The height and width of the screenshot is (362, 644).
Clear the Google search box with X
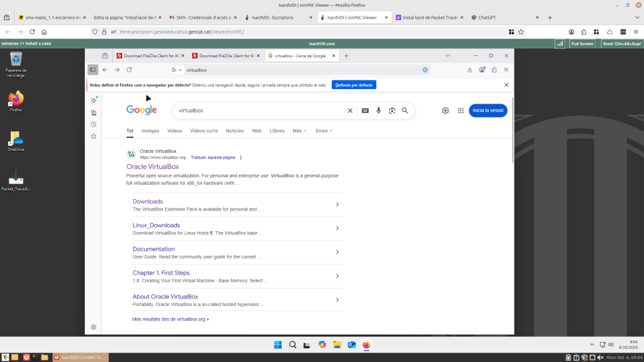(x=350, y=111)
